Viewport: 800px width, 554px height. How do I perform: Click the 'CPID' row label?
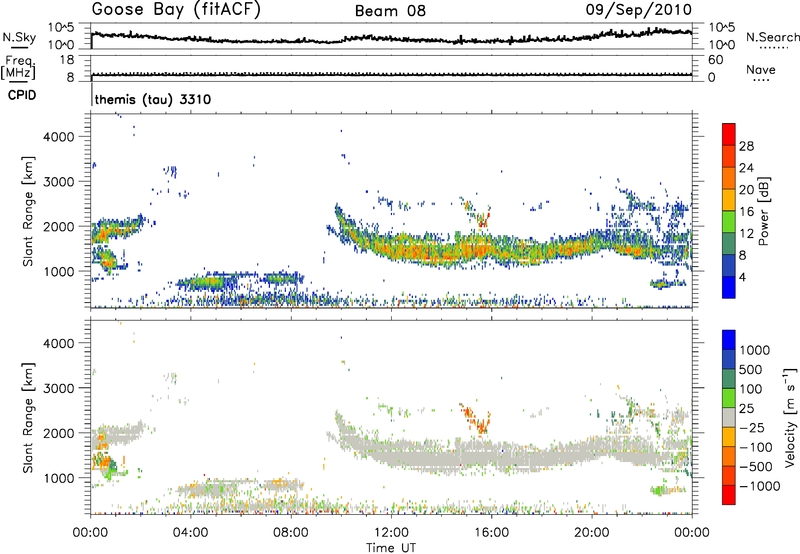pyautogui.click(x=22, y=95)
